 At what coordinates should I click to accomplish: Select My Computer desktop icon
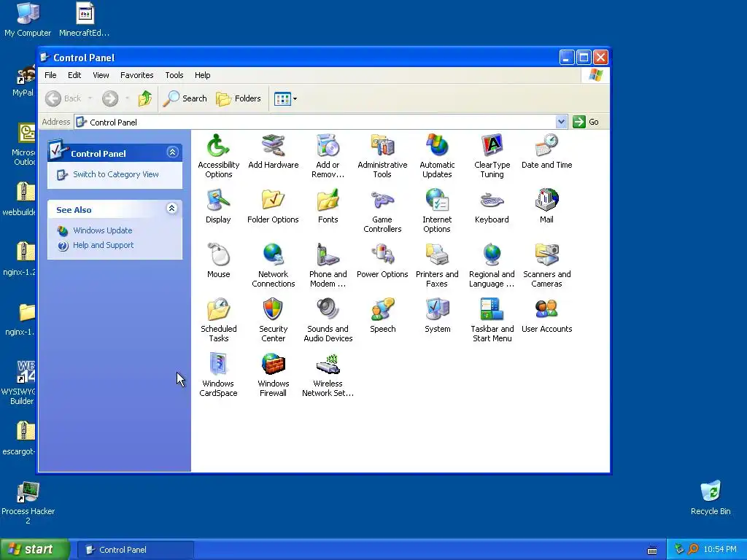pyautogui.click(x=28, y=20)
